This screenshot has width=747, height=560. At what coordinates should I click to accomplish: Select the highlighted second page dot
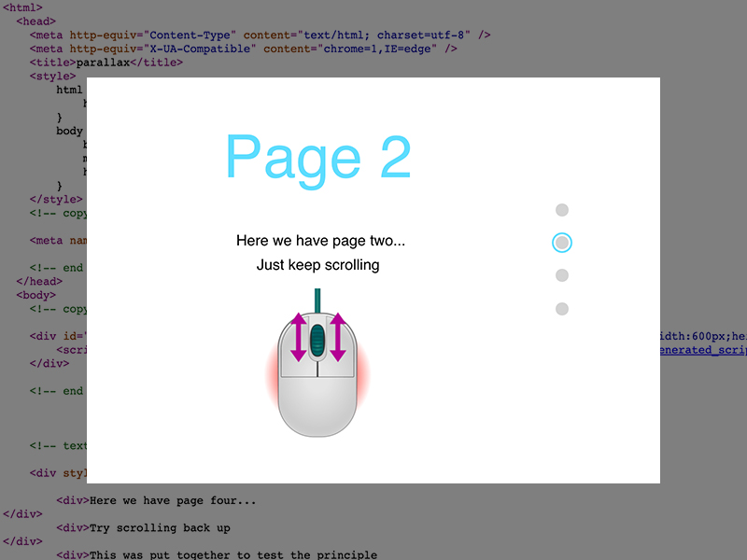(x=561, y=243)
